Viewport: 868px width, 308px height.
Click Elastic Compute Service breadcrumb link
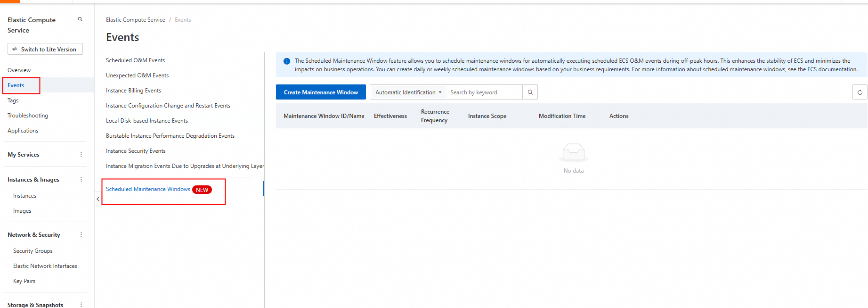[136, 20]
